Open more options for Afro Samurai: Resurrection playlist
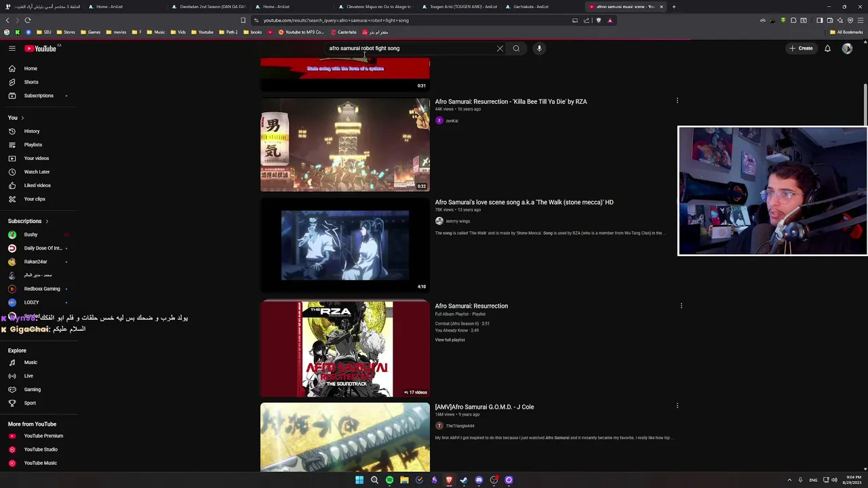868x488 pixels. point(681,306)
